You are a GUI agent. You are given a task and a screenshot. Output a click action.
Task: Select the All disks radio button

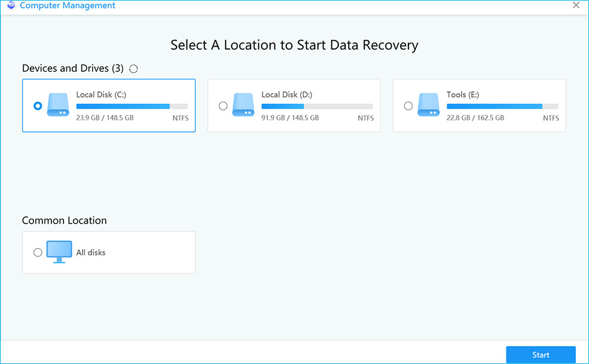38,252
